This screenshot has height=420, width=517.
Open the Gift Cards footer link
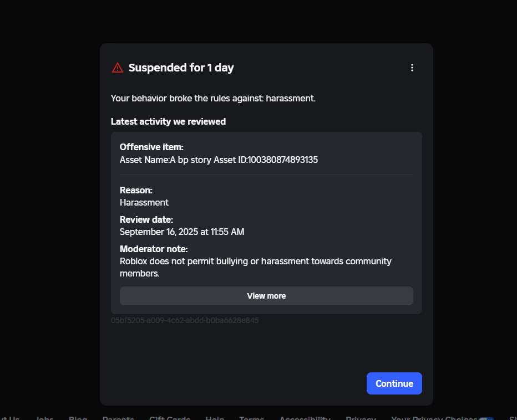pyautogui.click(x=170, y=418)
